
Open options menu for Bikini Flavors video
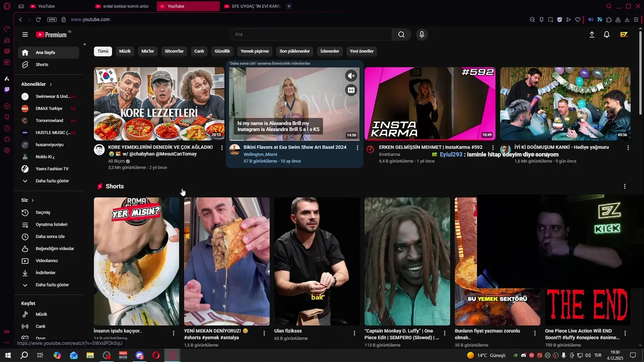(357, 148)
